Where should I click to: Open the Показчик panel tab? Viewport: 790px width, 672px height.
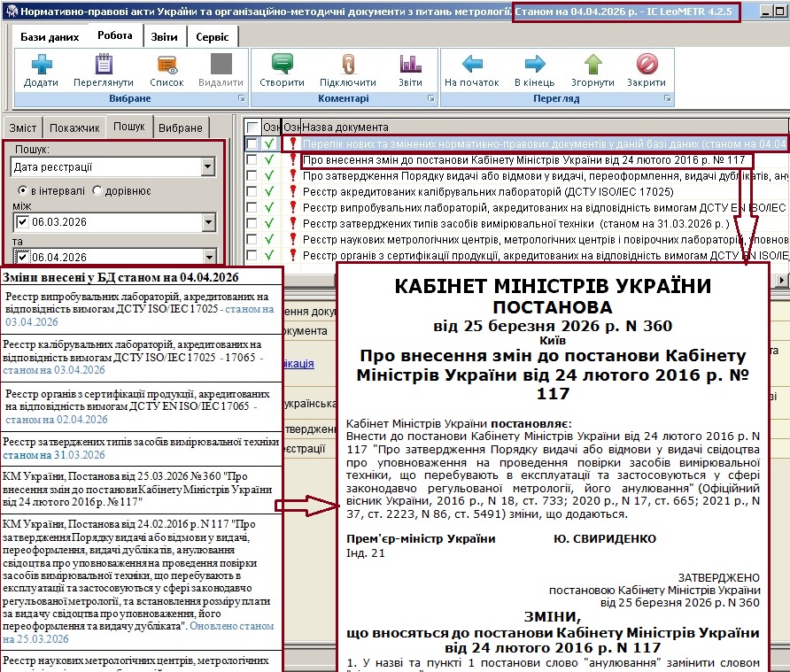(x=74, y=127)
